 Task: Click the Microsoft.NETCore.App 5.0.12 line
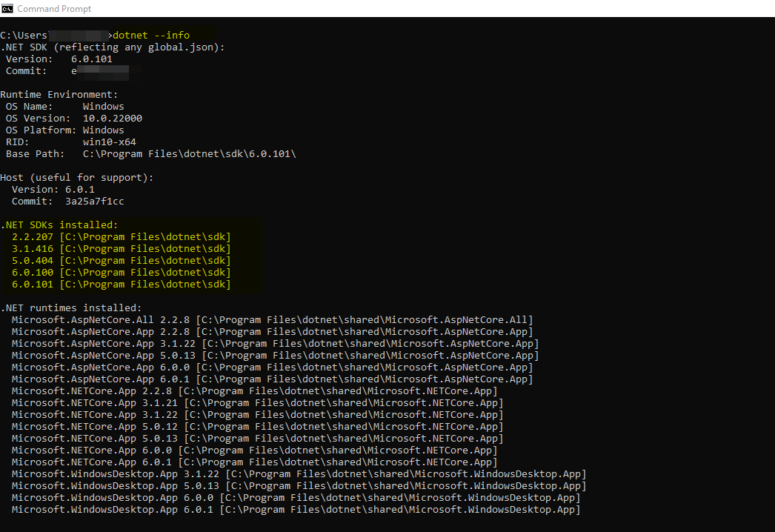[x=258, y=427]
